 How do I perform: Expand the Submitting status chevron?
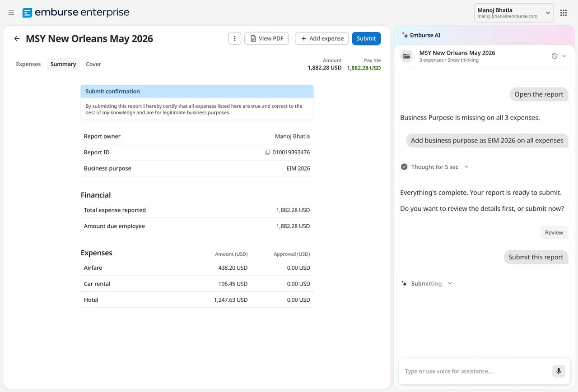[x=450, y=284]
